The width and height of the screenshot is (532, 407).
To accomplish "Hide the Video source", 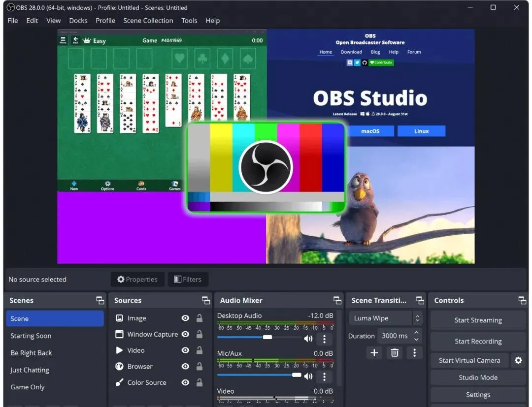I will point(185,350).
